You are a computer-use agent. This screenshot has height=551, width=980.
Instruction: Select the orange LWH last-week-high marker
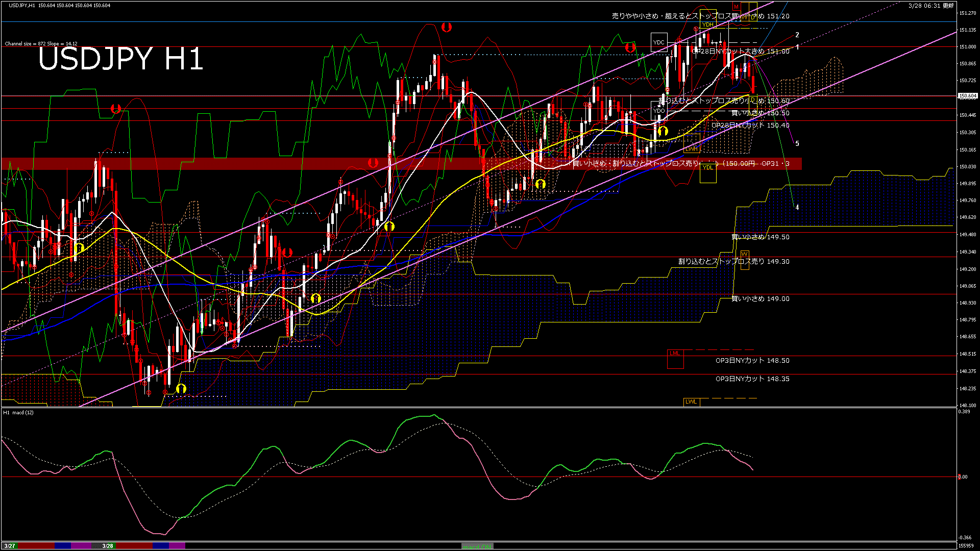pos(691,149)
